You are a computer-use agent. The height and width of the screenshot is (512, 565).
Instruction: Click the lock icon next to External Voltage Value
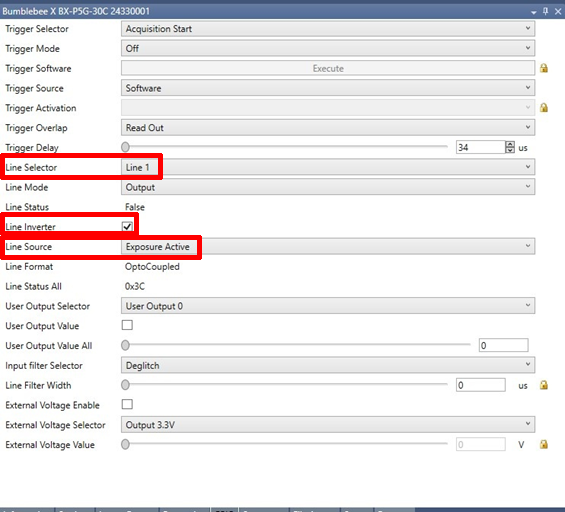click(x=544, y=445)
